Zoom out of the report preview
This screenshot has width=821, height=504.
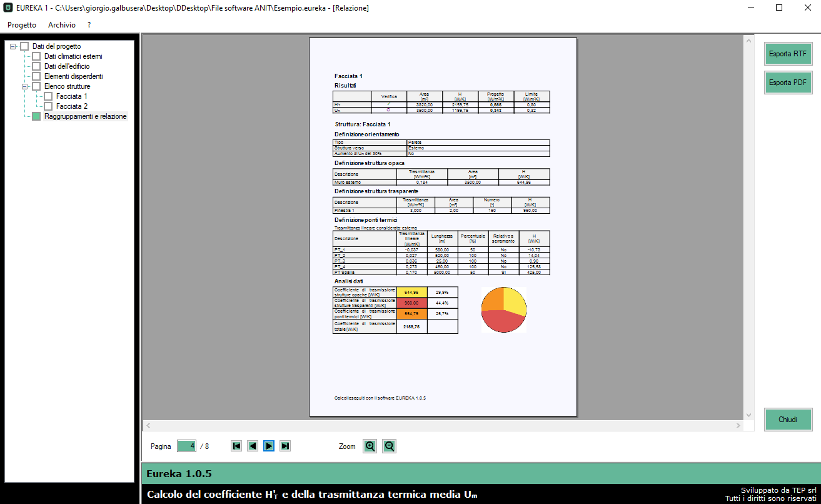389,446
